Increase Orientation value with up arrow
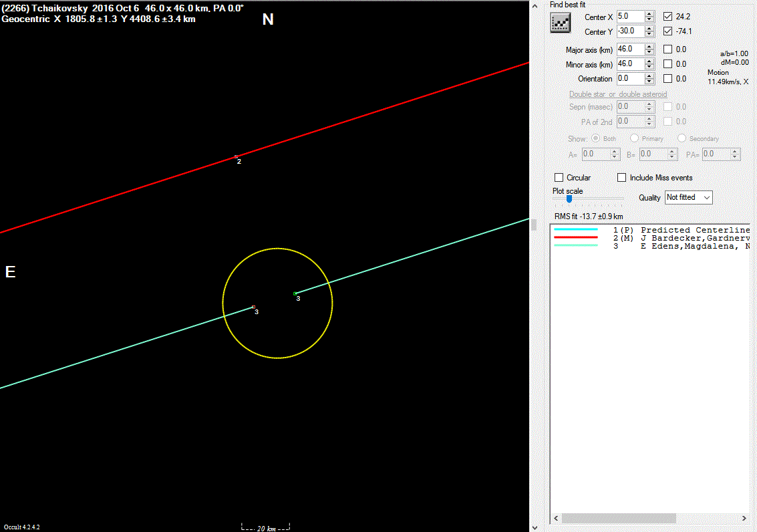 tap(649, 76)
